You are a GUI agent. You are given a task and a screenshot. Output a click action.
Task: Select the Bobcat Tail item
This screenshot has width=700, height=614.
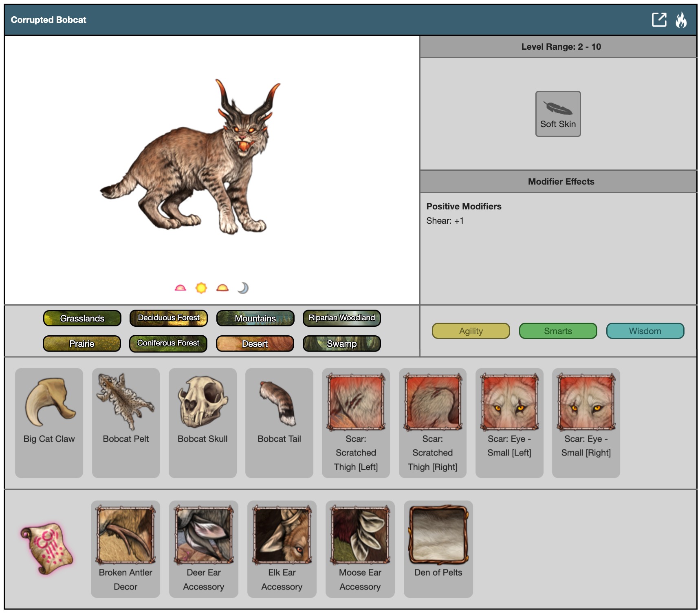pyautogui.click(x=279, y=403)
